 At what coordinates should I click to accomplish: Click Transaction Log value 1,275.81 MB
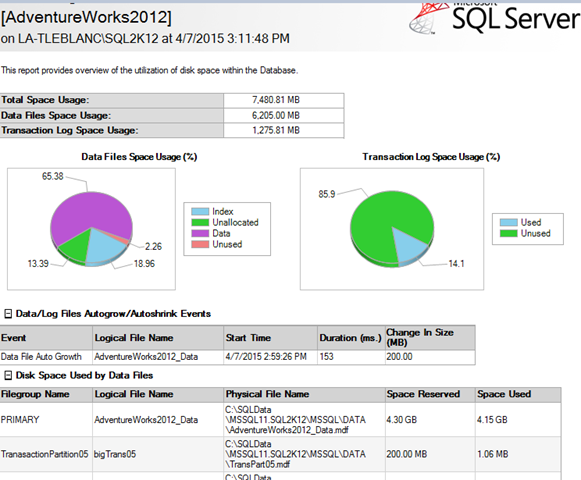coord(276,130)
